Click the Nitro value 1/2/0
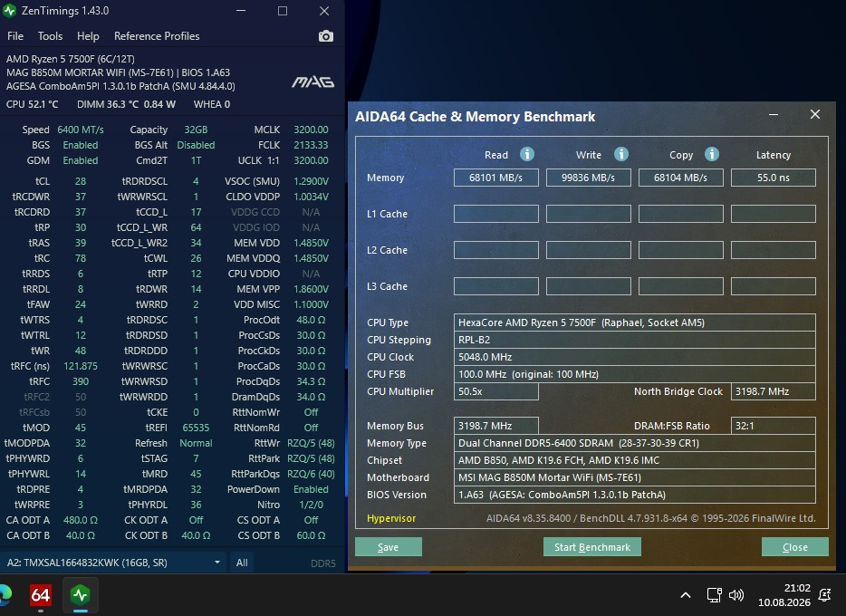 311,505
